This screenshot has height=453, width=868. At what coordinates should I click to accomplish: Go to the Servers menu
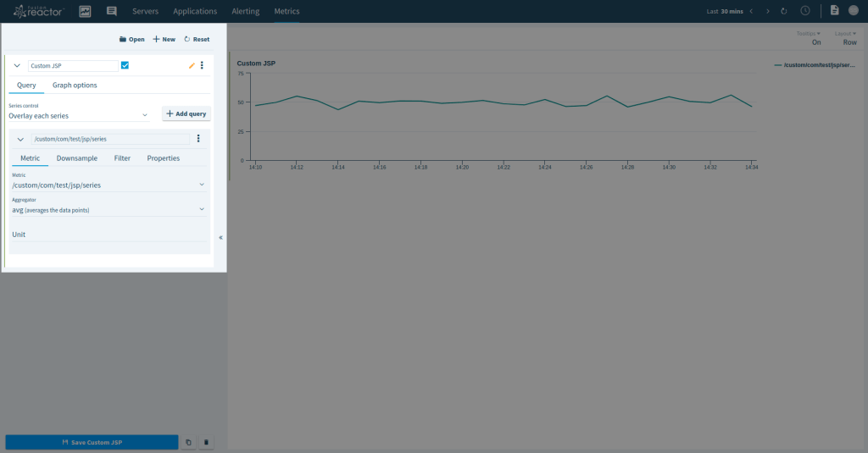click(145, 11)
